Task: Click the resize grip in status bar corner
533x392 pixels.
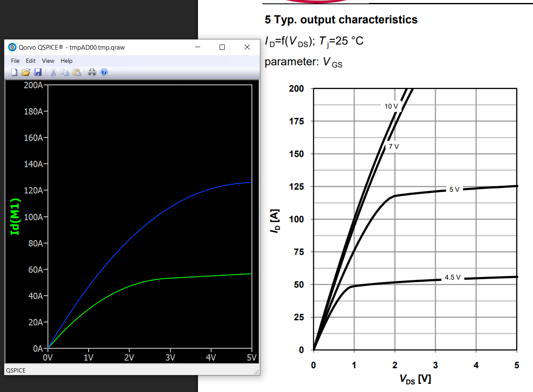Action: 256,372
